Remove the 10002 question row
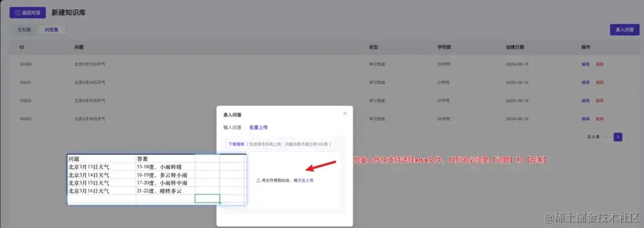The image size is (644, 228). coord(600,101)
